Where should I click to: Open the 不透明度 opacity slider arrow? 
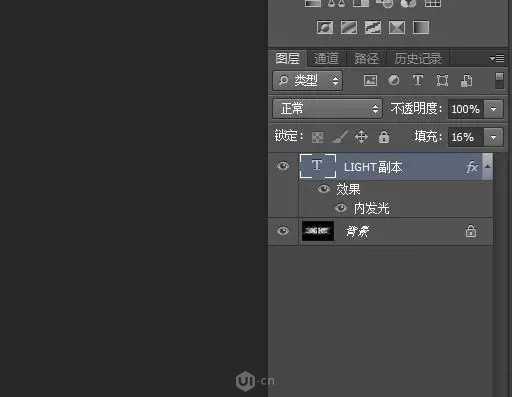tap(494, 109)
